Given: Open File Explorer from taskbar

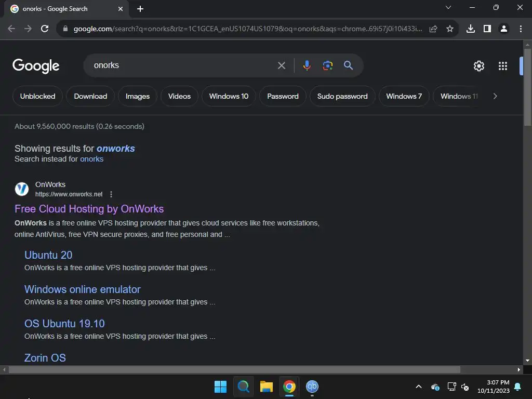Looking at the screenshot, I should click(x=267, y=387).
